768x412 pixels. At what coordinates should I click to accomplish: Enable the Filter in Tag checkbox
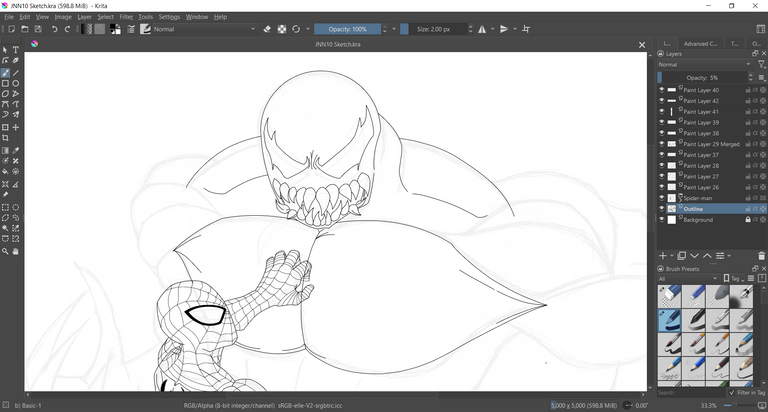click(732, 392)
